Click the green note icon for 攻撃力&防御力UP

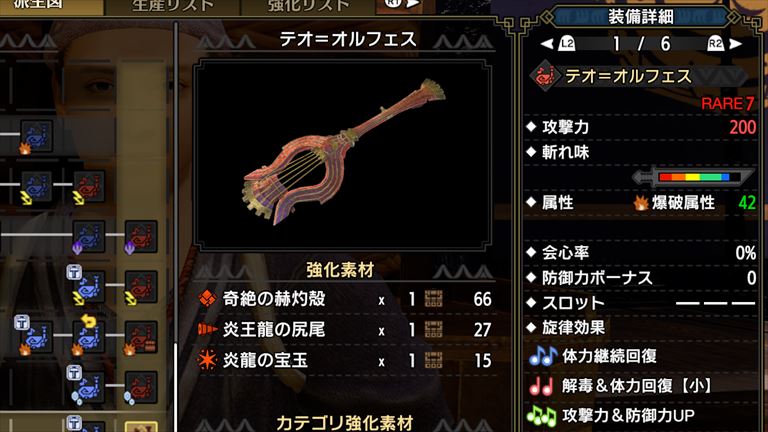coord(542,416)
